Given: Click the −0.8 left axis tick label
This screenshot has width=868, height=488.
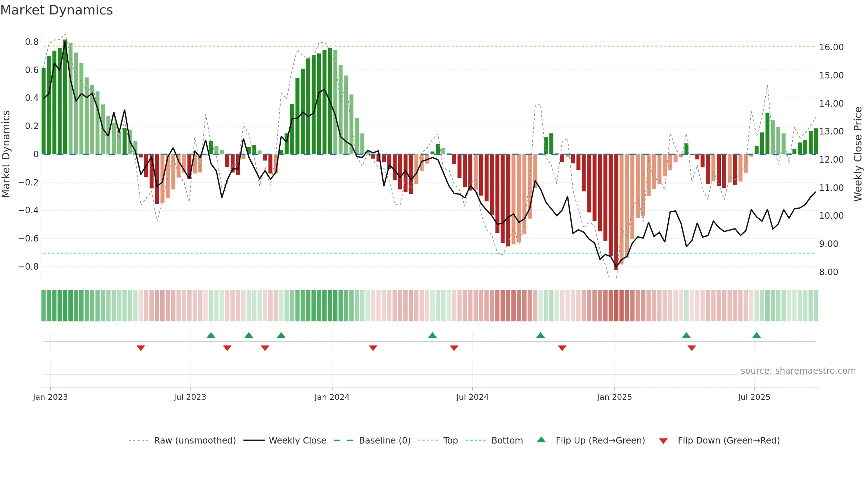Looking at the screenshot, I should 29,267.
